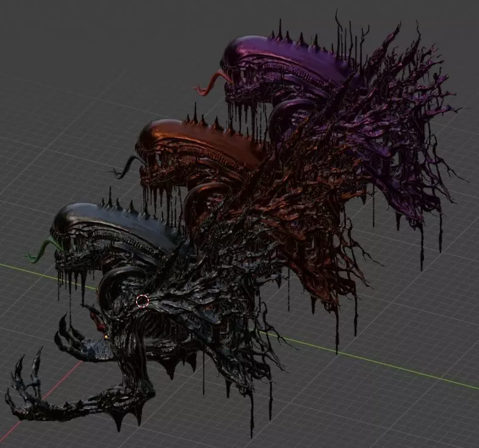479x448 pixels.
Task: Click the dark tongue of the orange alien
Action: click(x=127, y=167)
